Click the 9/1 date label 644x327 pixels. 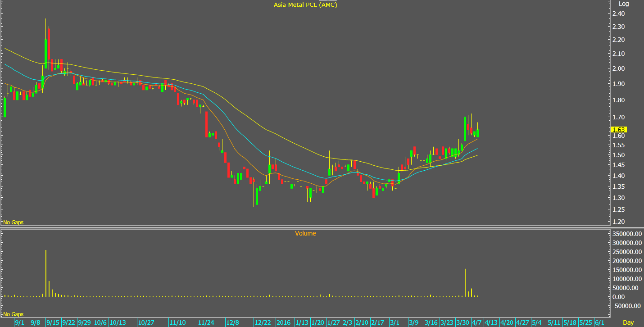20,323
